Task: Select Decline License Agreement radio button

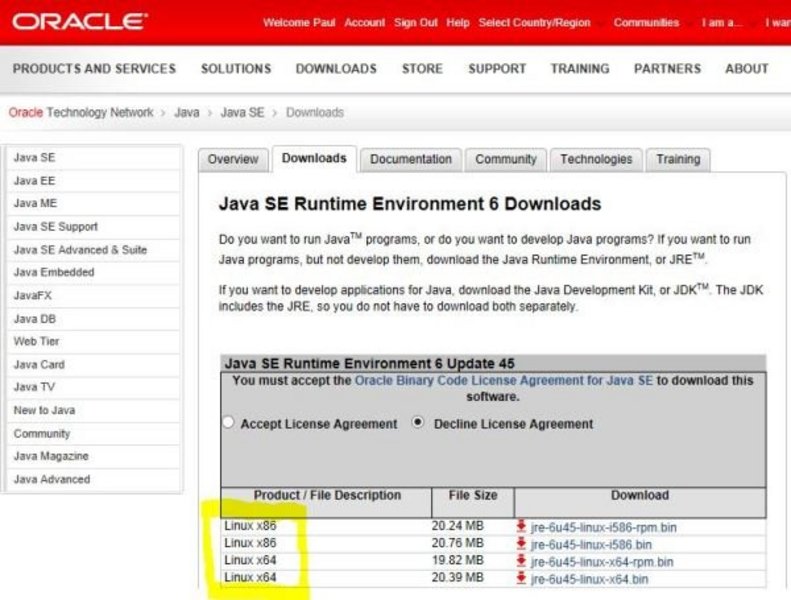Action: (x=418, y=422)
